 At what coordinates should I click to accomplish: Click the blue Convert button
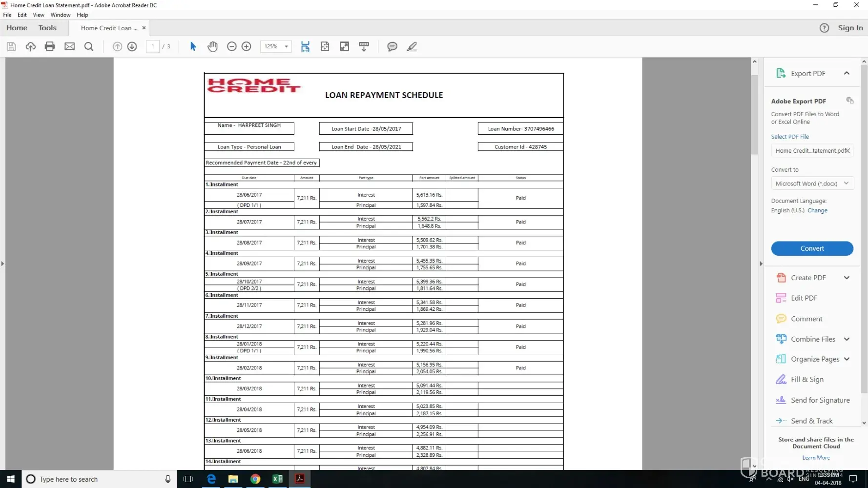[812, 248]
